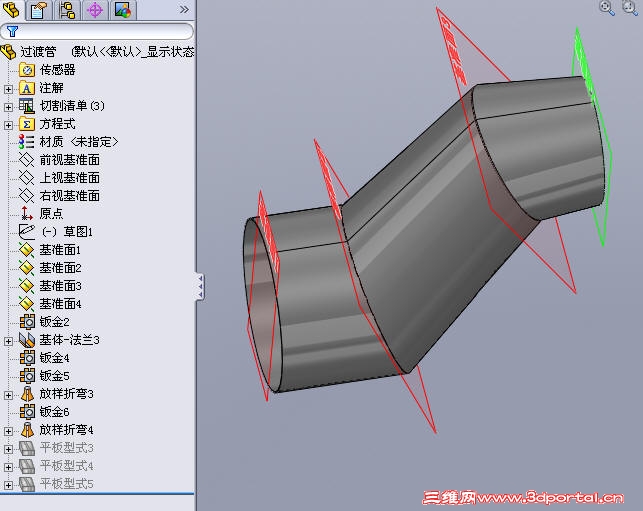This screenshot has height=511, width=643.
Task: Open the DimXpertManager tab
Action: pos(95,10)
